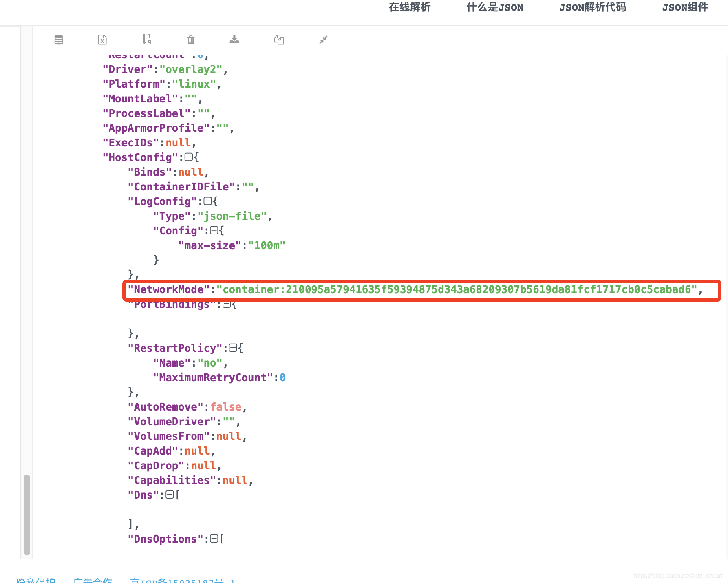The height and width of the screenshot is (583, 728).
Task: Collapse the DnsOptions array node
Action: [x=214, y=539]
